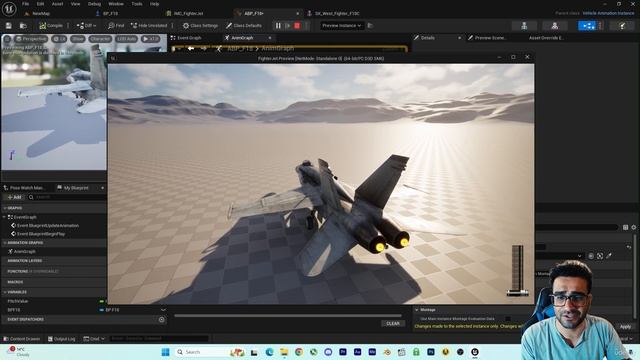Click the Event Dispatchers settings icon
This screenshot has width=640, height=360.
point(162,320)
